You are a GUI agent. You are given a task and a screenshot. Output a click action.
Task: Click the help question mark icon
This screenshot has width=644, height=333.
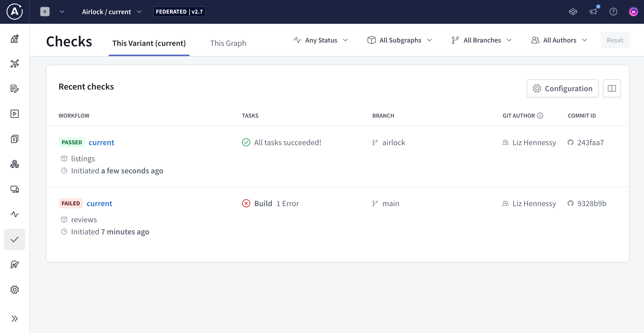(x=614, y=11)
